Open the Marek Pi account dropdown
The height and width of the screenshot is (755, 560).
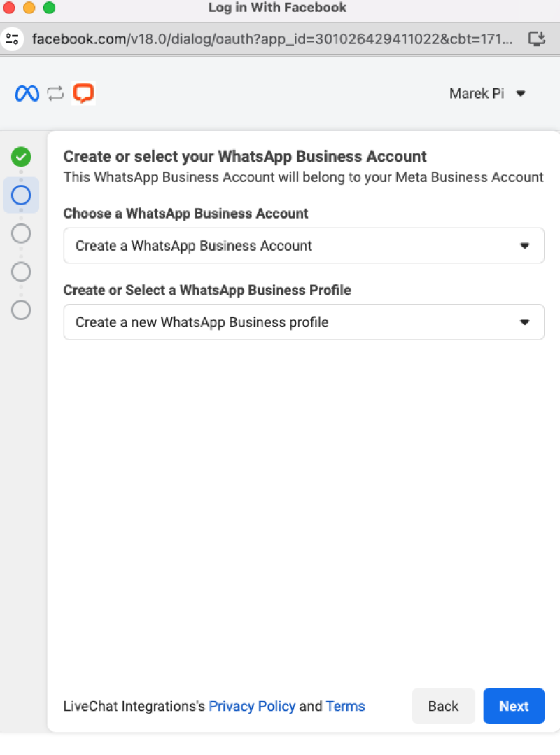[487, 93]
